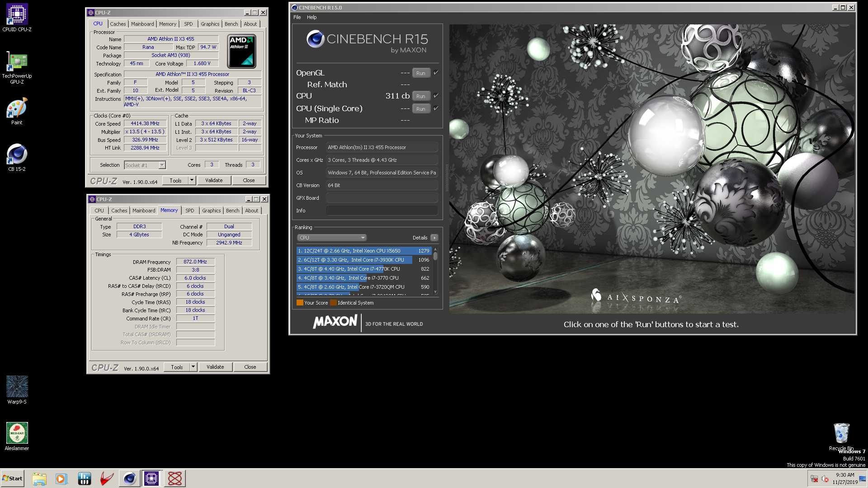Switch to Bench tab in upper CPU-Z

[231, 24]
